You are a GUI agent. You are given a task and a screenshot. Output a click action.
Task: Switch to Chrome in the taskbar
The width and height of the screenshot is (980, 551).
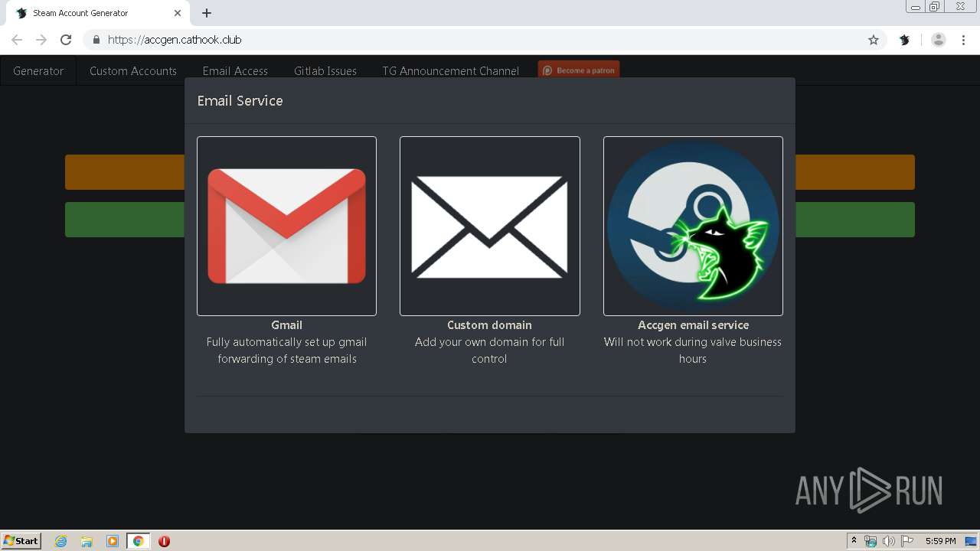pyautogui.click(x=138, y=541)
